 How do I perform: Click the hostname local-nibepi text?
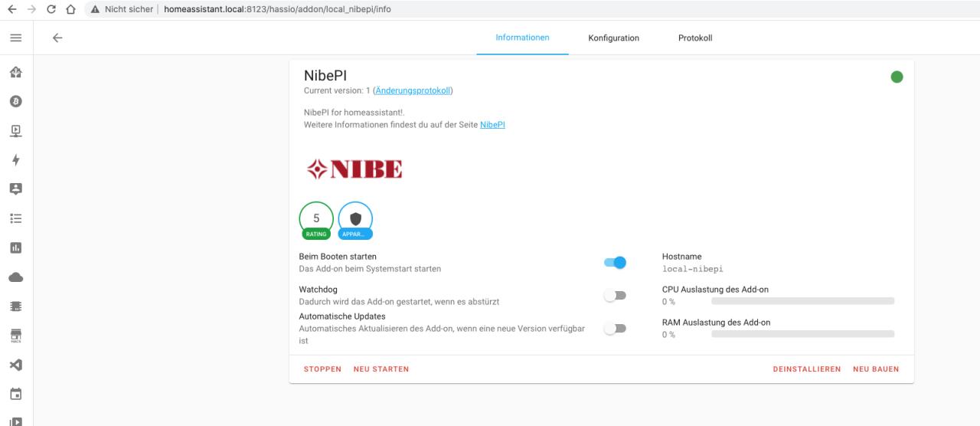click(x=692, y=269)
